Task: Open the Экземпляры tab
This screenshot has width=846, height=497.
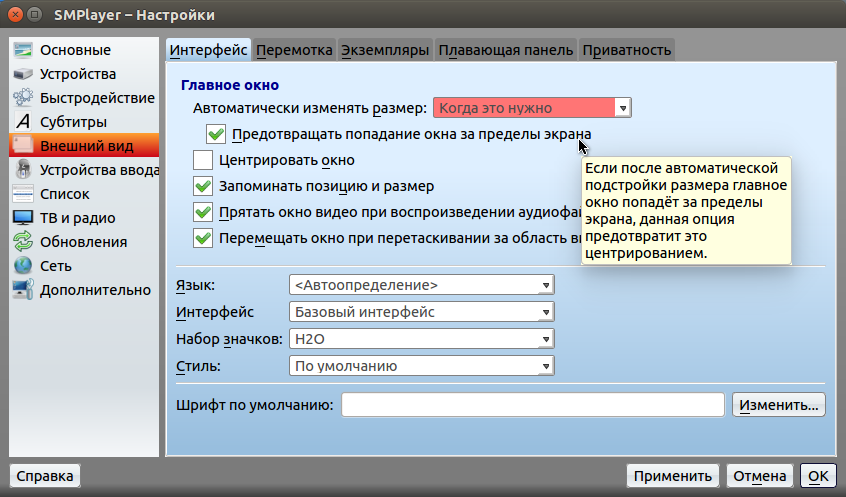Action: click(385, 50)
